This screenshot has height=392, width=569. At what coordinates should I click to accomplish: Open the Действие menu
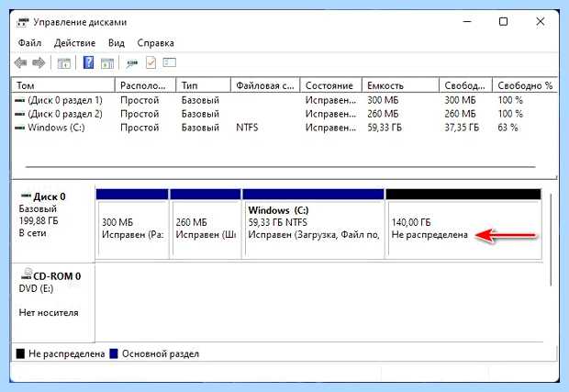click(x=74, y=43)
